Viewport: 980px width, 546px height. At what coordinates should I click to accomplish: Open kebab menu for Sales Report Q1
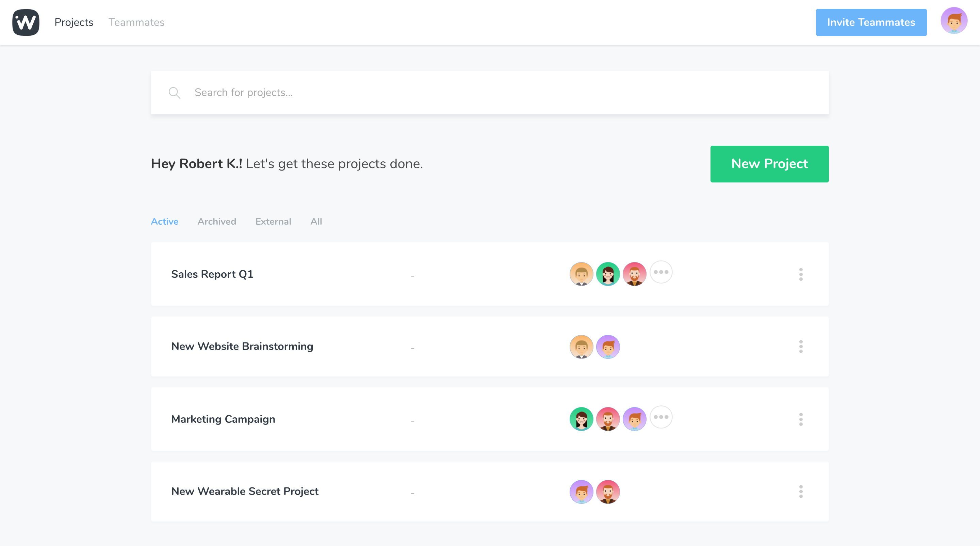click(x=800, y=274)
